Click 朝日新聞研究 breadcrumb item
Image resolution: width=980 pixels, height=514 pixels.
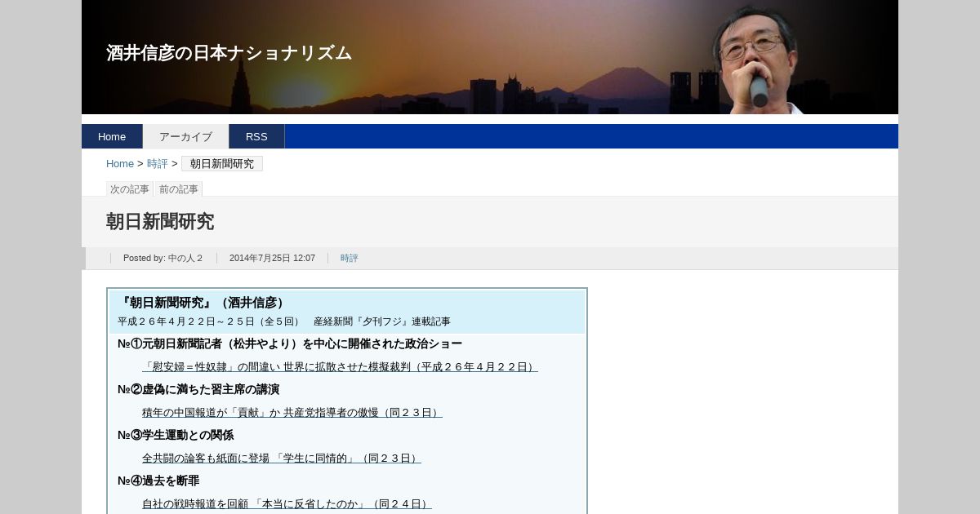click(x=222, y=164)
